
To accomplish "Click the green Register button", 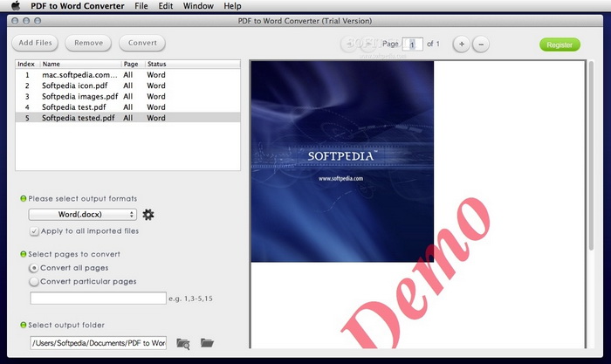I will (x=560, y=45).
